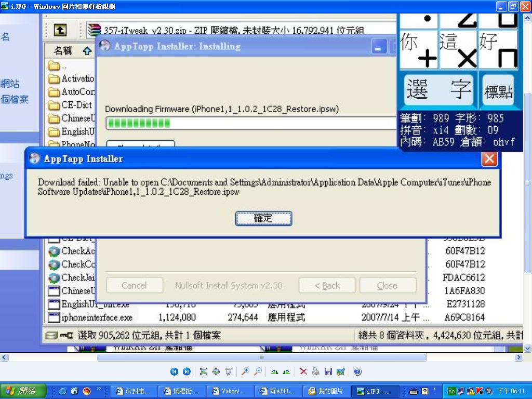Go to the previous image
The height and width of the screenshot is (399, 532).
(x=174, y=371)
